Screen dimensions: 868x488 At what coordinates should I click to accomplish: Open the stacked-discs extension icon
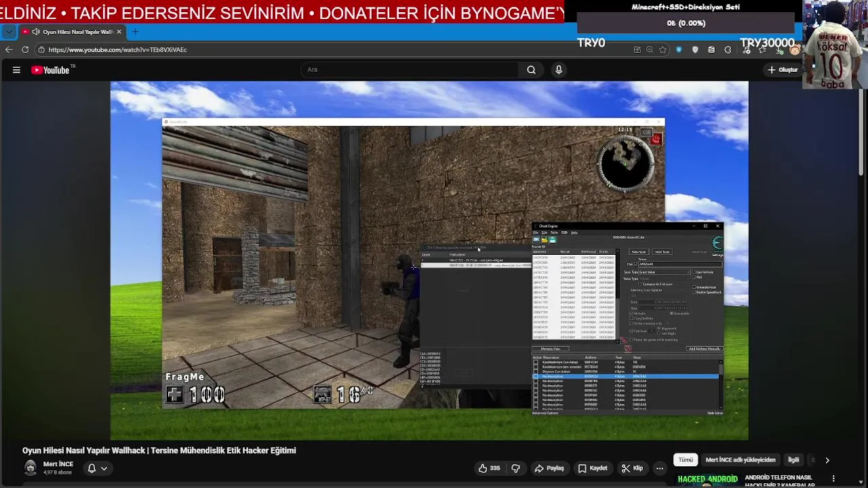pos(711,49)
